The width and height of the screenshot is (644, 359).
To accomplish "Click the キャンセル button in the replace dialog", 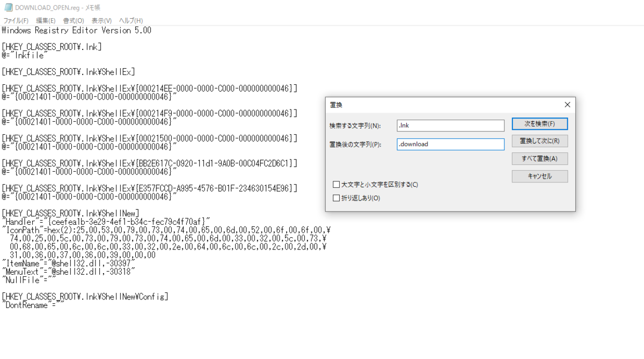I will (x=539, y=176).
